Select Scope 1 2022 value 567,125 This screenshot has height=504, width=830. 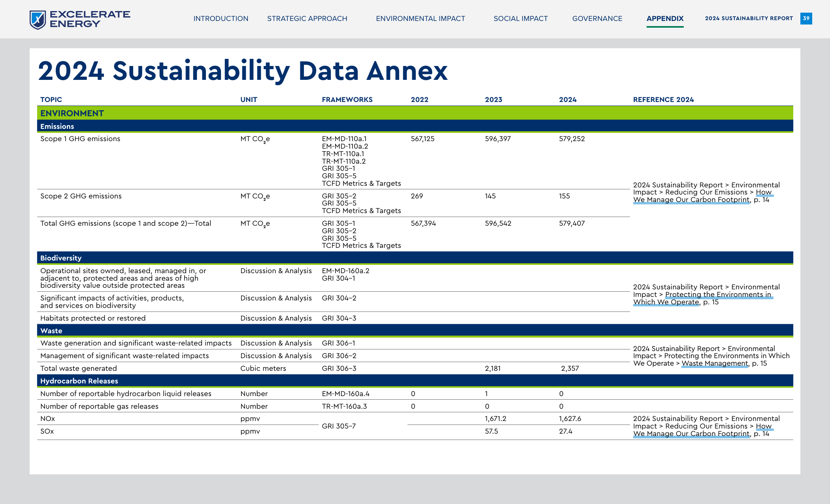423,139
